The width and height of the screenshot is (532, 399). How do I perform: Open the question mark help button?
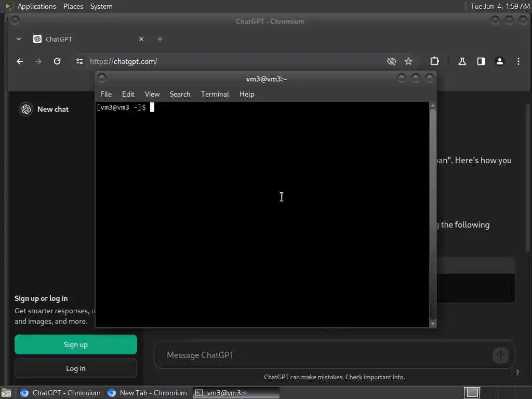coord(517,373)
